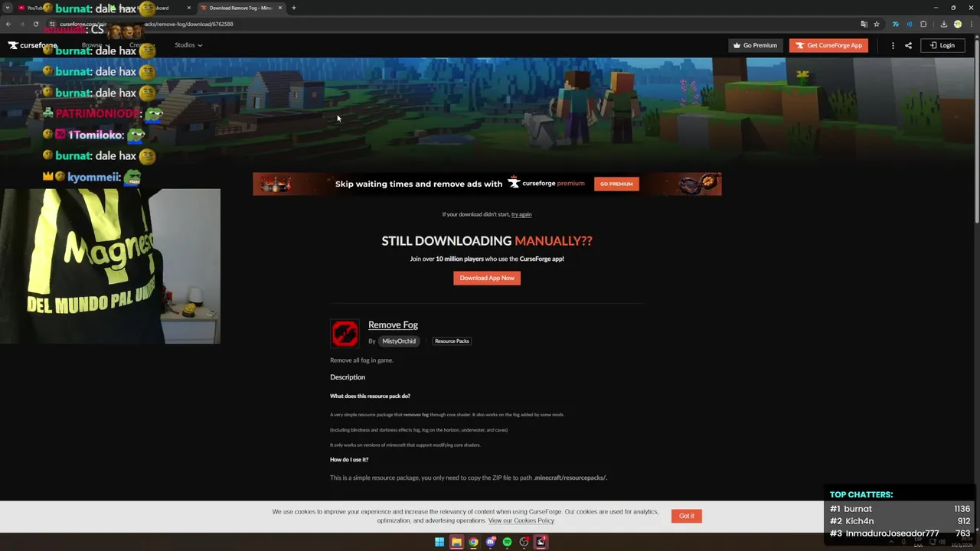Click Get CurseForge App button
The width and height of the screenshot is (980, 551).
(828, 45)
